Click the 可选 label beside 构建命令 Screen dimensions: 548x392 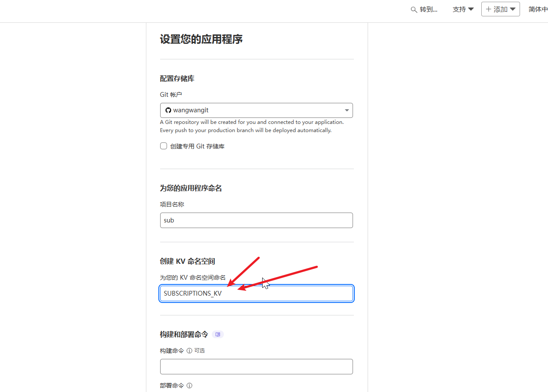coord(201,350)
